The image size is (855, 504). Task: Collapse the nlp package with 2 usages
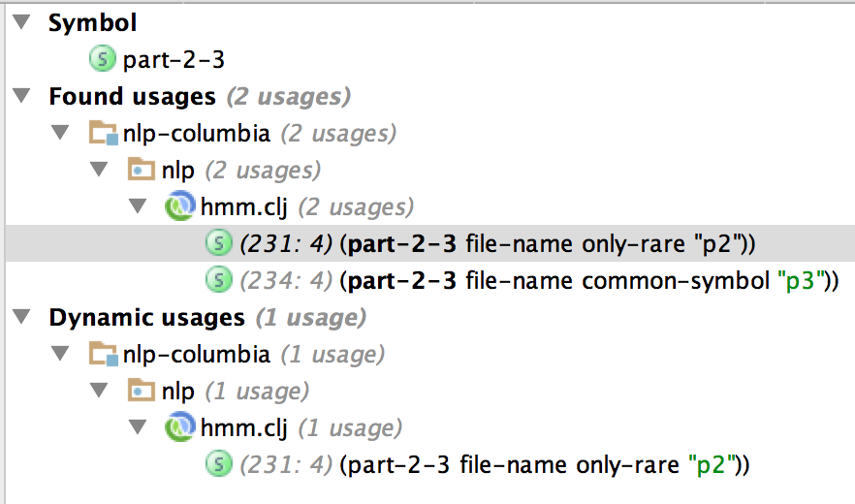[x=99, y=170]
